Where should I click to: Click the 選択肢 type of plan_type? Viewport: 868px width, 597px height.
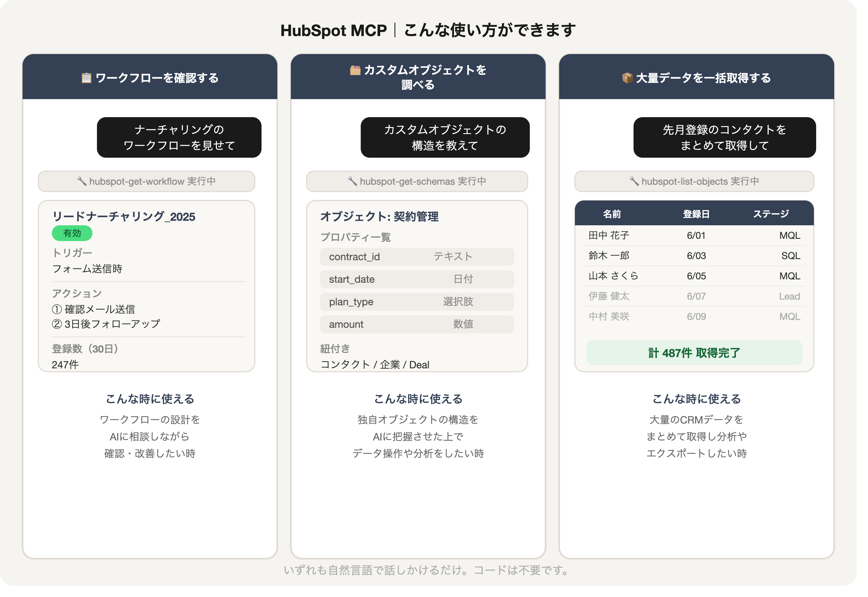[x=458, y=302]
